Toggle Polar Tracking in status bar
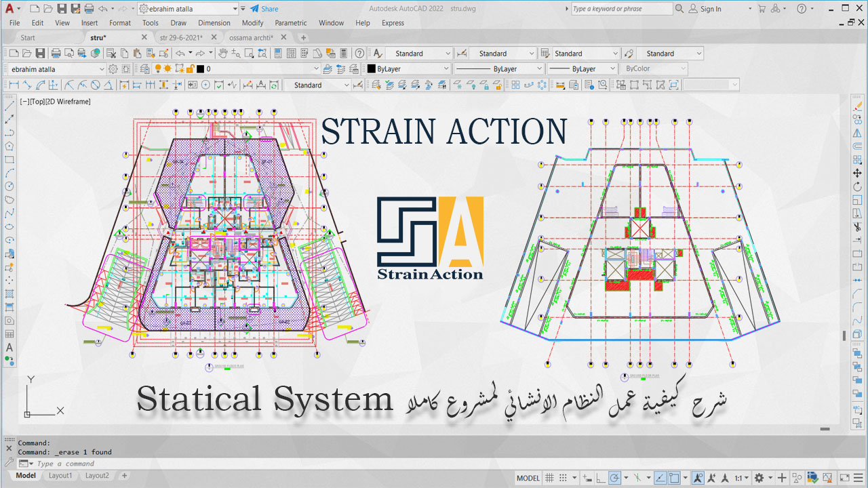Screen dimensions: 868x488 (x=614, y=478)
